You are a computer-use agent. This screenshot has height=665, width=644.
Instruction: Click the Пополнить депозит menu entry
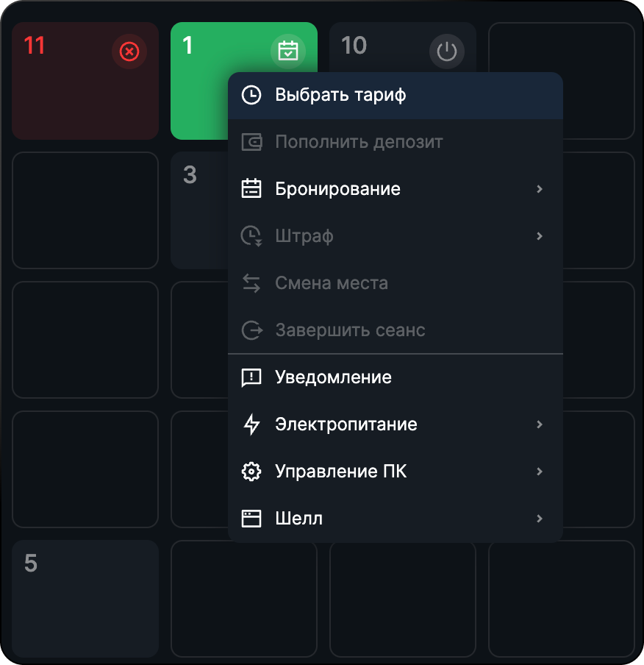tap(396, 142)
